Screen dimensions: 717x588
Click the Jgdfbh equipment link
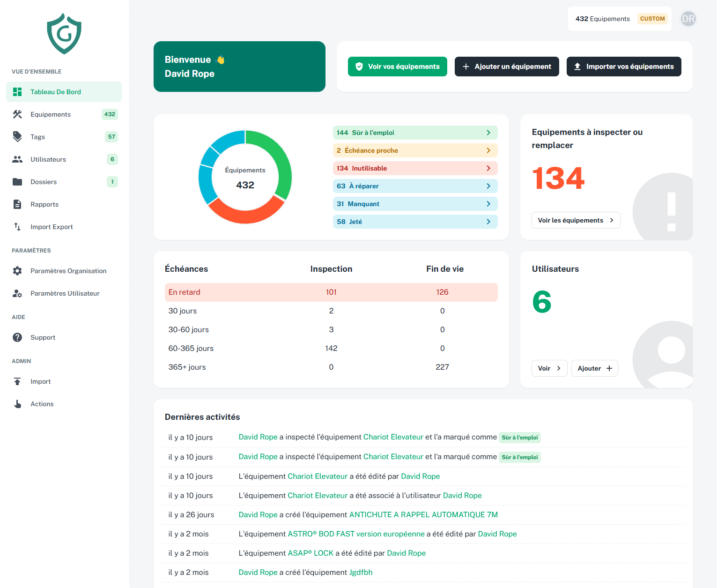(x=361, y=572)
